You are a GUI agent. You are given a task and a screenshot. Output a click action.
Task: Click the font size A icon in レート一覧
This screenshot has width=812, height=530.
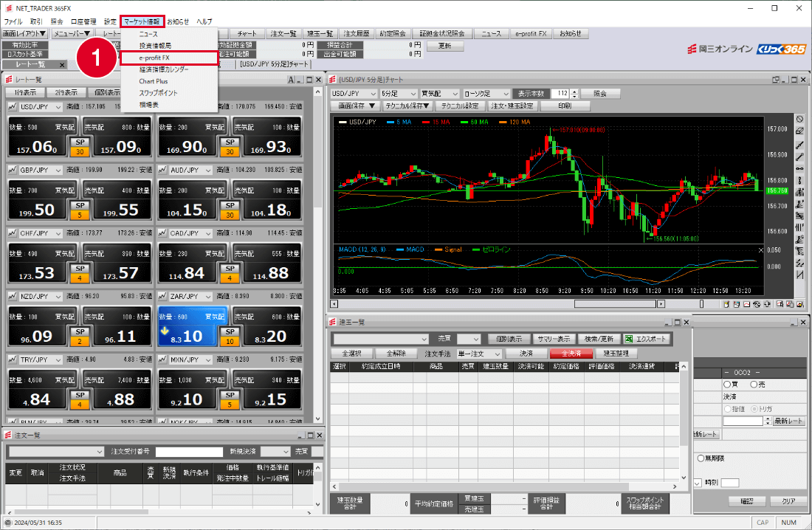coord(291,80)
